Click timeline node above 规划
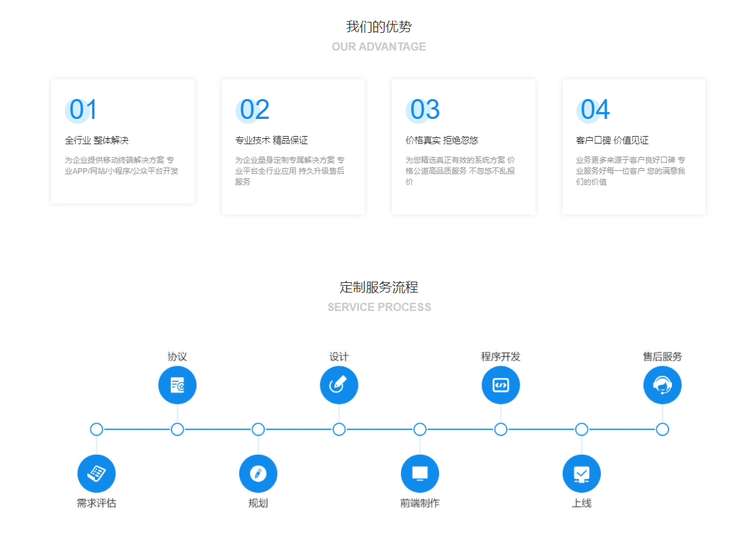 pyautogui.click(x=258, y=429)
